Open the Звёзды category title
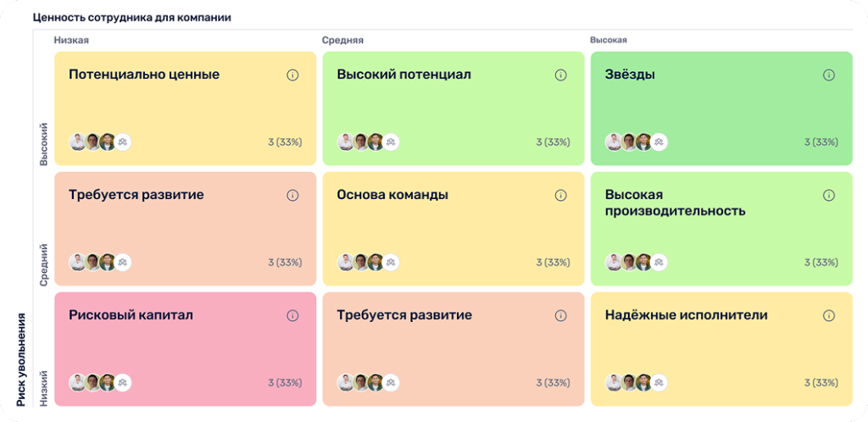 [x=630, y=75]
